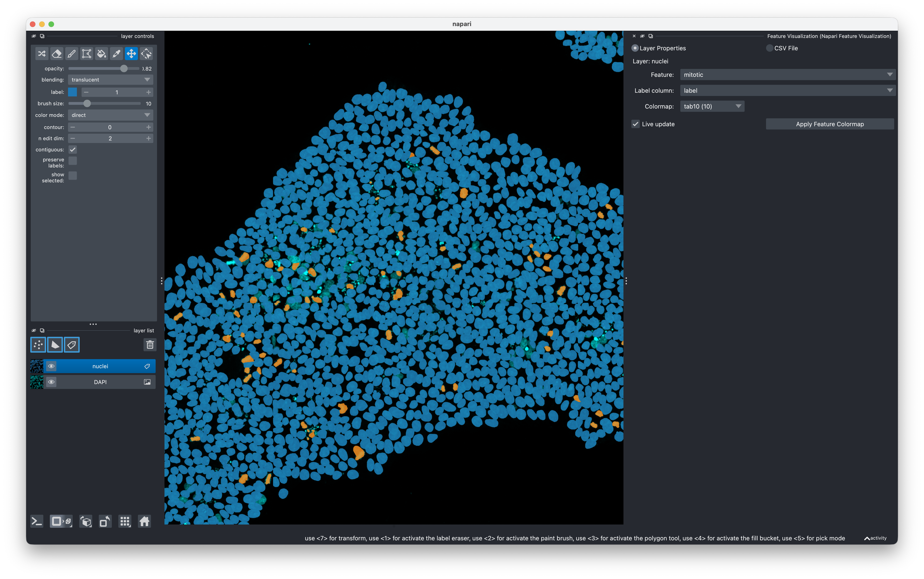Enable preserve labels checkbox
Image resolution: width=924 pixels, height=579 pixels.
(x=72, y=161)
